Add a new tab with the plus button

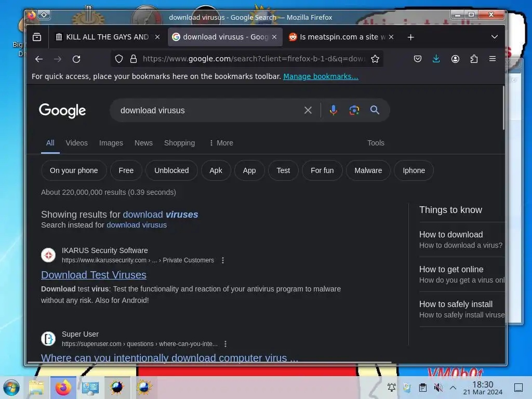pos(411,37)
